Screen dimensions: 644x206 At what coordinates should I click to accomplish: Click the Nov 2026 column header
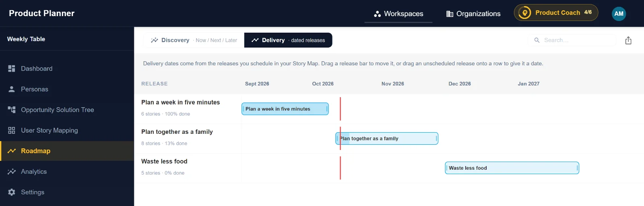pos(393,84)
